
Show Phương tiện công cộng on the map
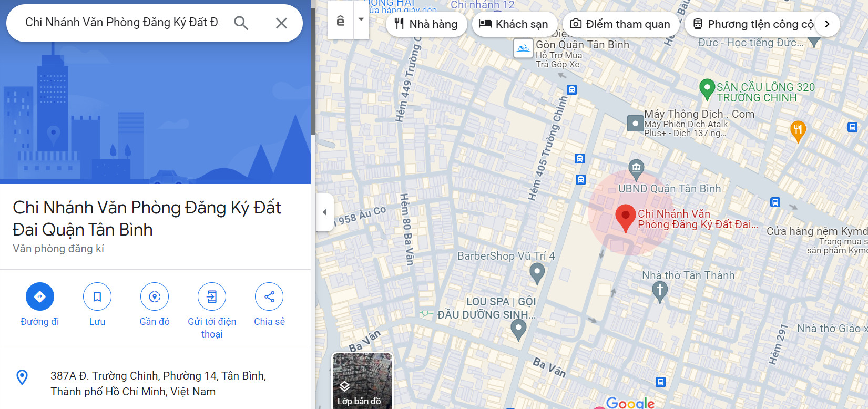coord(753,24)
